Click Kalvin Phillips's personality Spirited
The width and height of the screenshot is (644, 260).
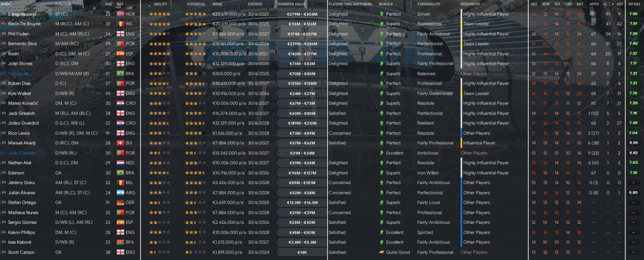pyautogui.click(x=425, y=232)
